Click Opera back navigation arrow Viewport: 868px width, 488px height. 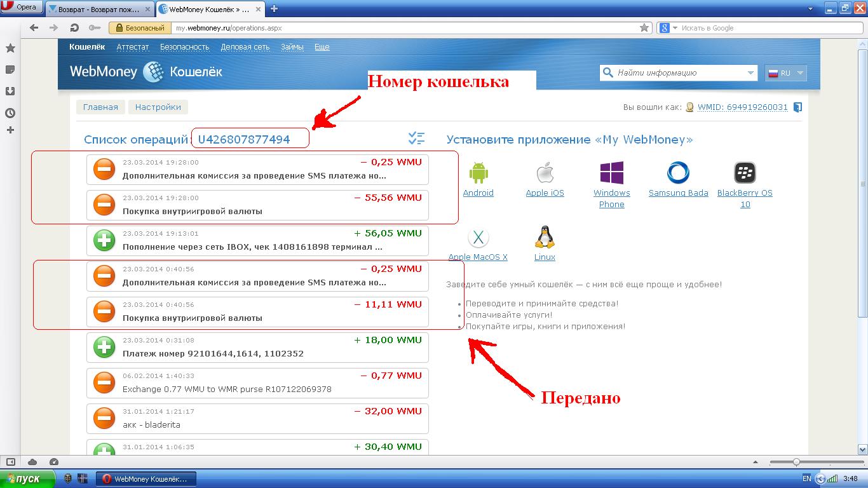34,28
